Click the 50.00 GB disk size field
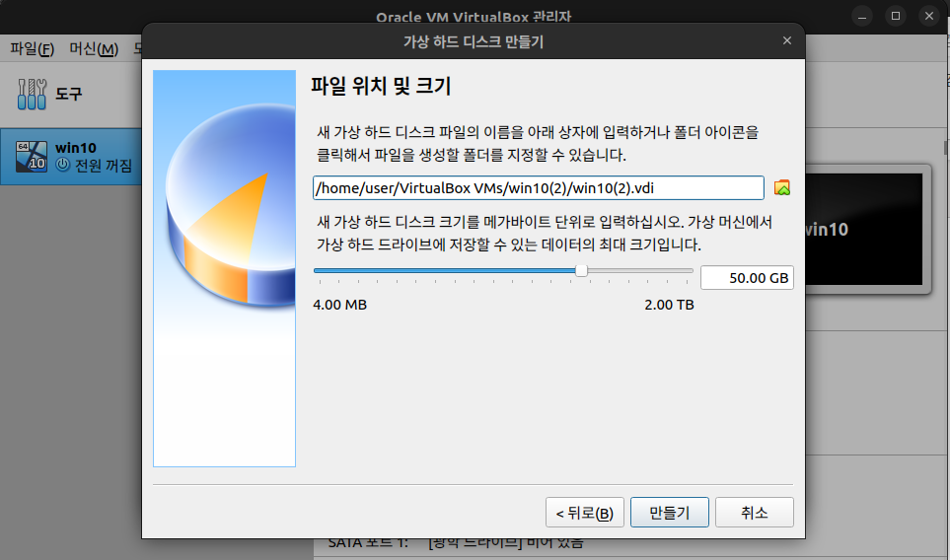The width and height of the screenshot is (950, 560). tap(747, 278)
